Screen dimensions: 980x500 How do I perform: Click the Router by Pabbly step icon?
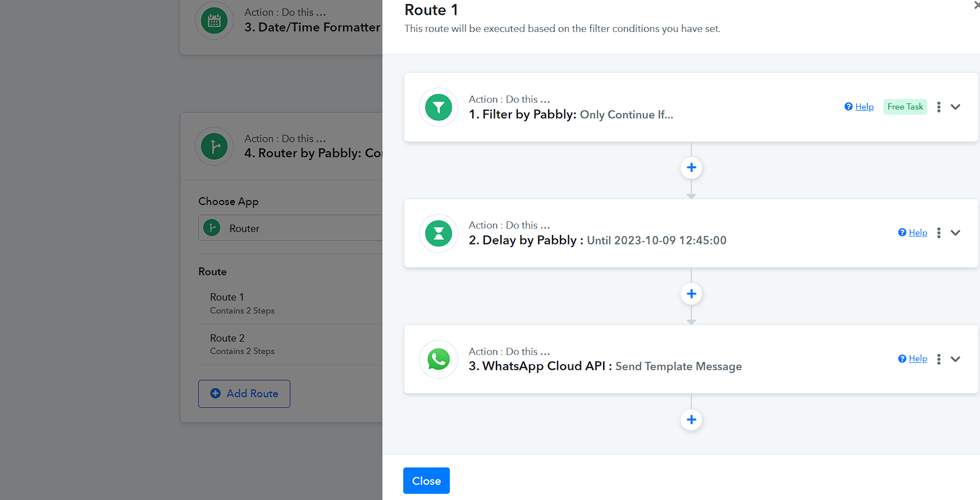click(x=214, y=147)
